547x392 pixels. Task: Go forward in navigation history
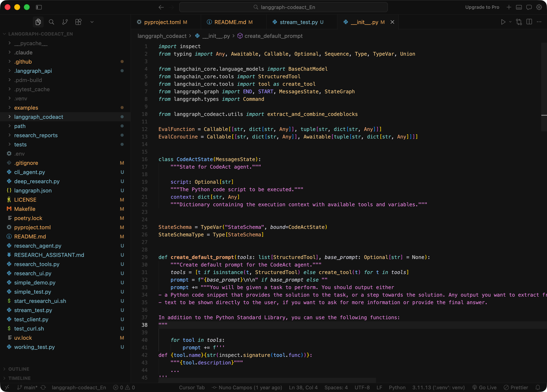pos(171,7)
